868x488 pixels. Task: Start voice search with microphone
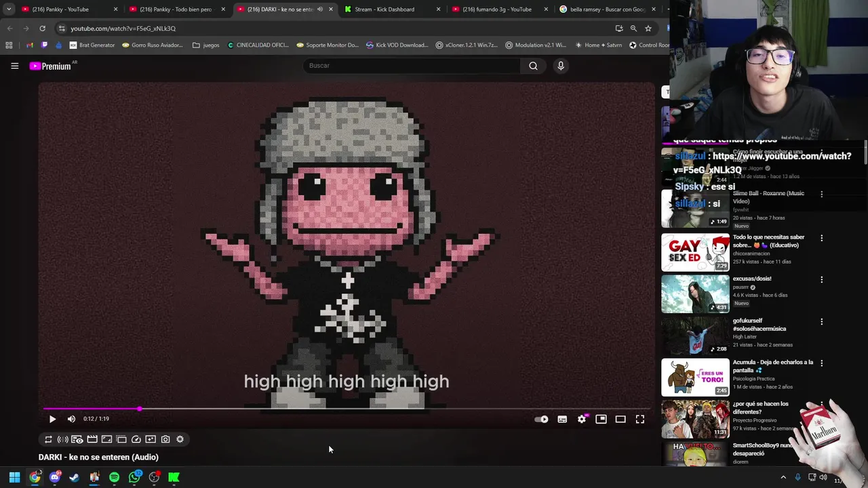561,66
